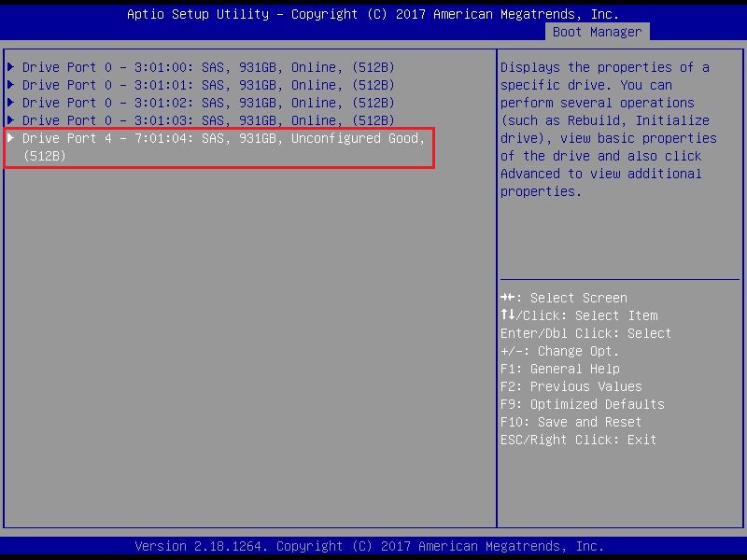The image size is (747, 560).
Task: Click the F9: Optimized Defaults hint
Action: click(x=582, y=404)
